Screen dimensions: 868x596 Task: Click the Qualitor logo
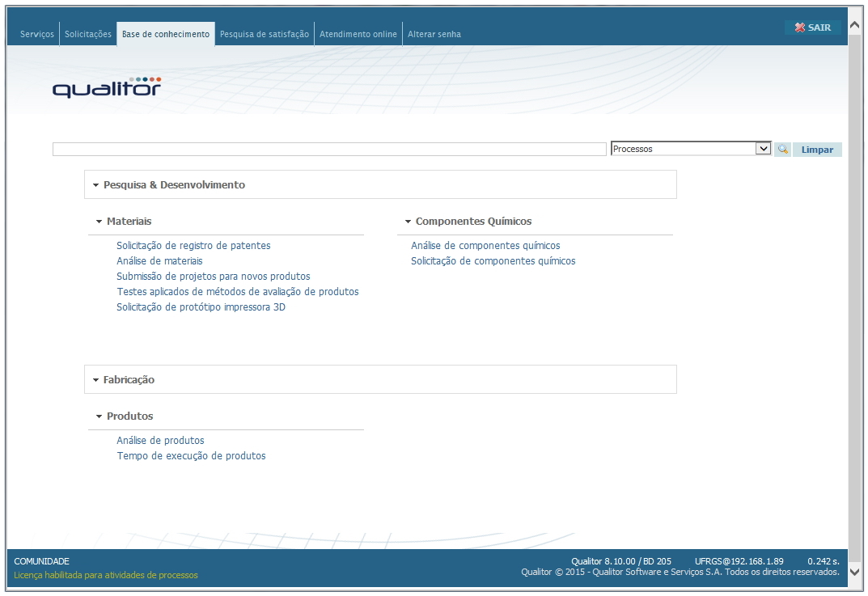click(x=107, y=87)
